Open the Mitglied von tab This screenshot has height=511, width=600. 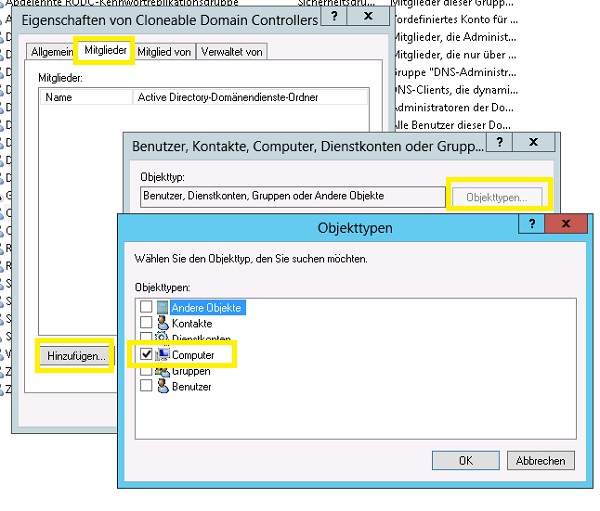tap(164, 52)
